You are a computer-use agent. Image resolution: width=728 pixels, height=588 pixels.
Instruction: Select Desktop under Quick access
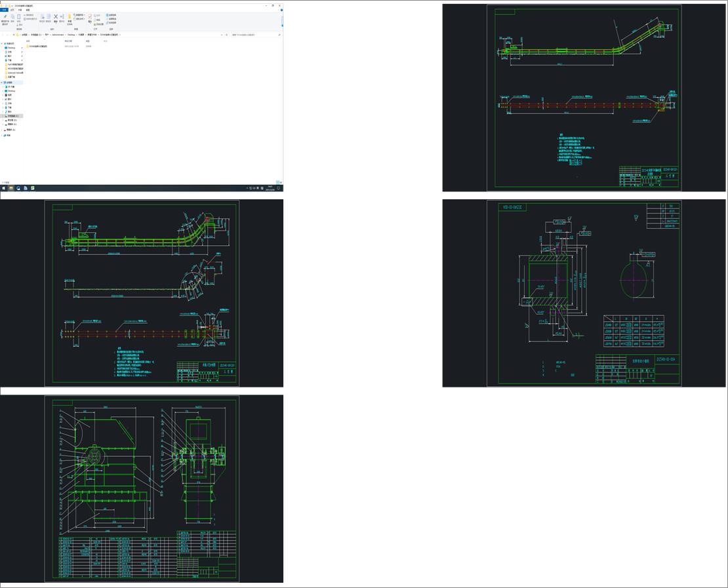[11, 48]
